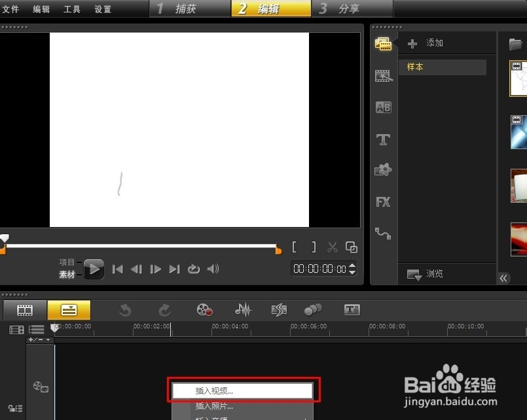Step to previous frame
This screenshot has width=527, height=420.
tap(136, 269)
